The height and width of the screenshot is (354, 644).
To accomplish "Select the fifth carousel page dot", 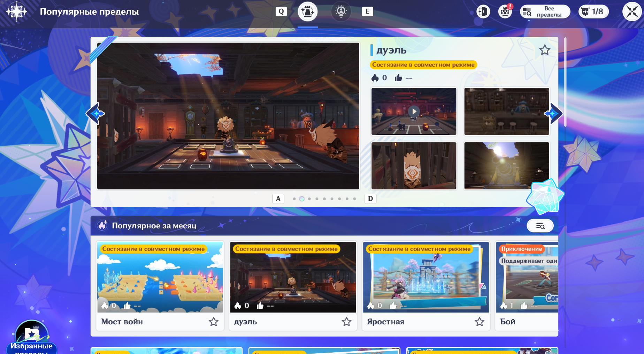I will [324, 199].
